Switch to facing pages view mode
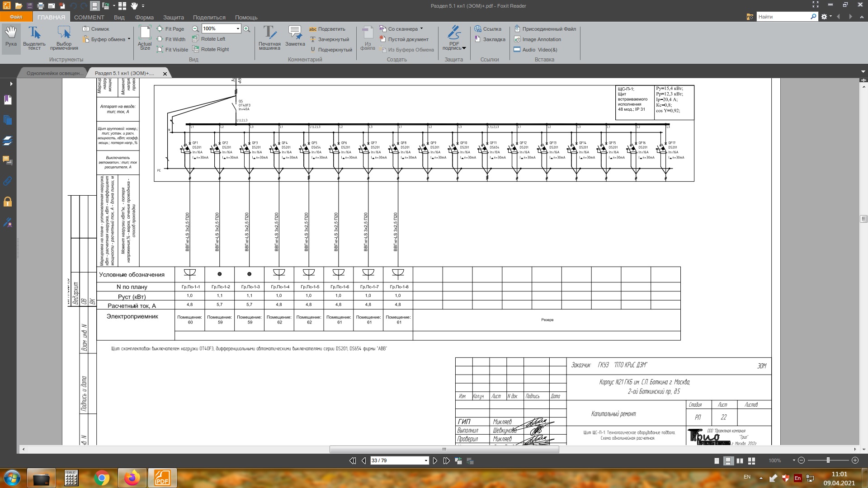This screenshot has width=868, height=488. (740, 460)
